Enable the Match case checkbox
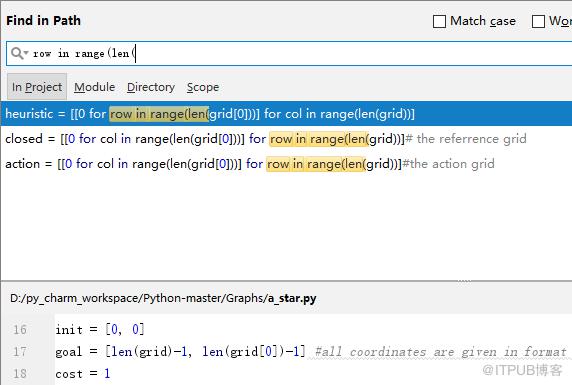572x385 pixels. pyautogui.click(x=439, y=21)
